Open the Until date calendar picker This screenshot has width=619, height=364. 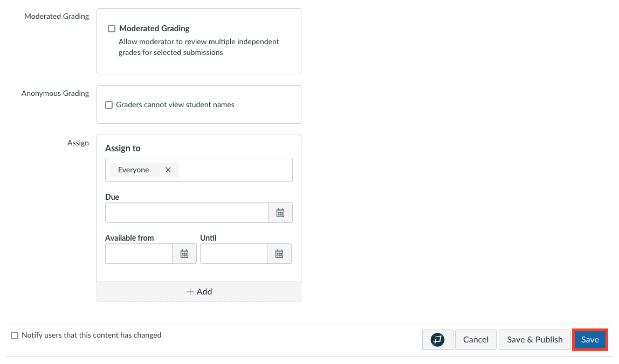click(x=279, y=254)
